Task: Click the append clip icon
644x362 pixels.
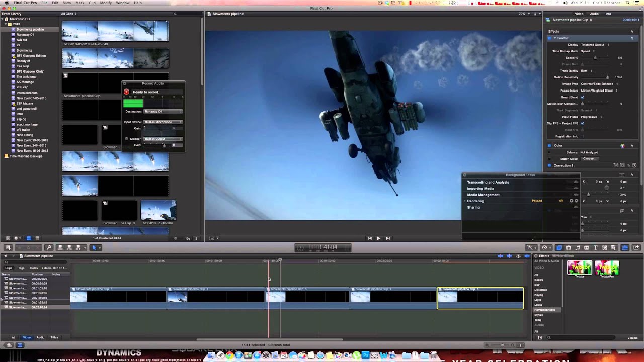Action: pos(79,247)
